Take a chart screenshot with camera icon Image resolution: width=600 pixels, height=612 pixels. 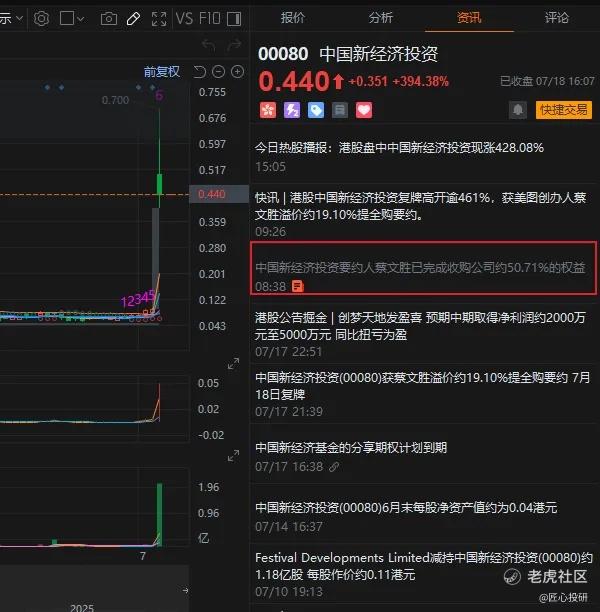click(109, 19)
